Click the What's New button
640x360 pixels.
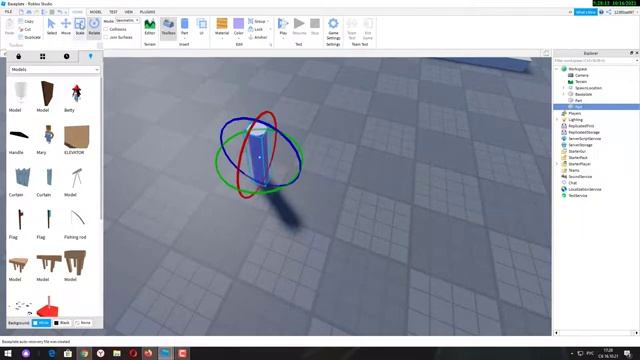pyautogui.click(x=585, y=12)
